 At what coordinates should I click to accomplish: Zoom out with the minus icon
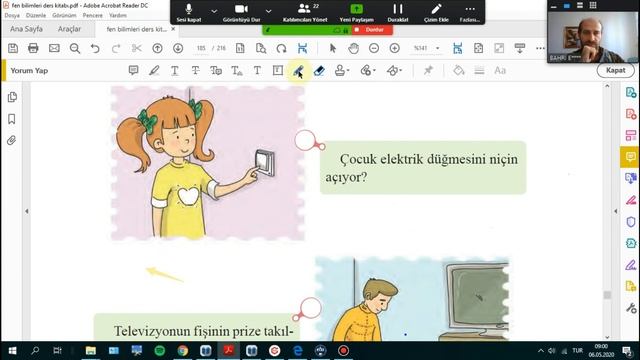point(374,48)
